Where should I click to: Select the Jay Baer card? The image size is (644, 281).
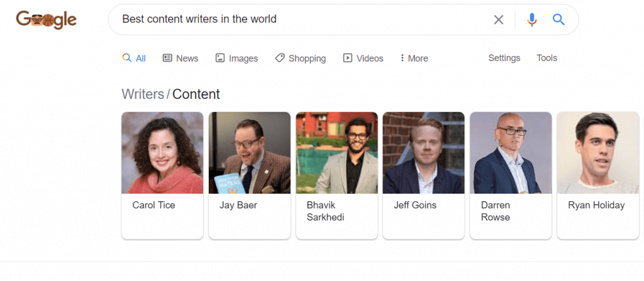coord(249,175)
